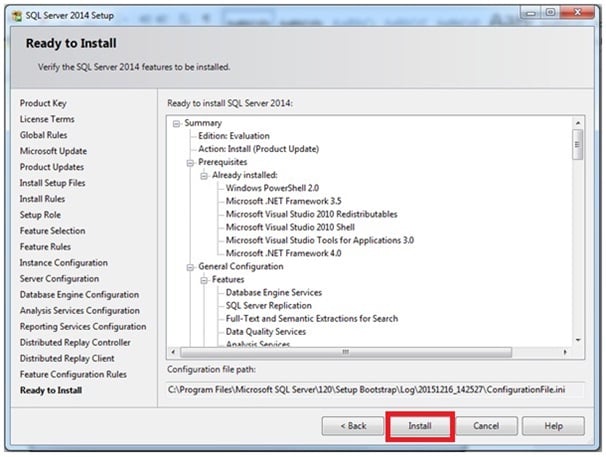Maximize the SQL Server 2014 Setup window

click(x=550, y=13)
